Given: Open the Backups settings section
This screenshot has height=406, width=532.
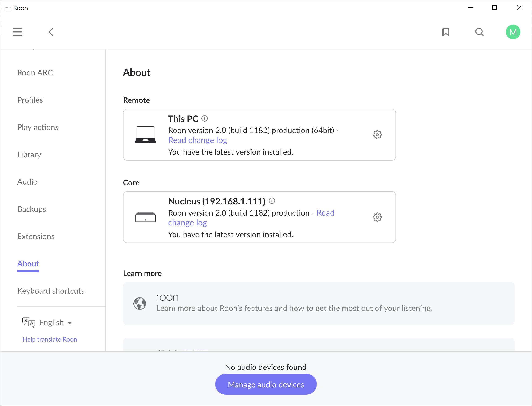Looking at the screenshot, I should click(32, 209).
